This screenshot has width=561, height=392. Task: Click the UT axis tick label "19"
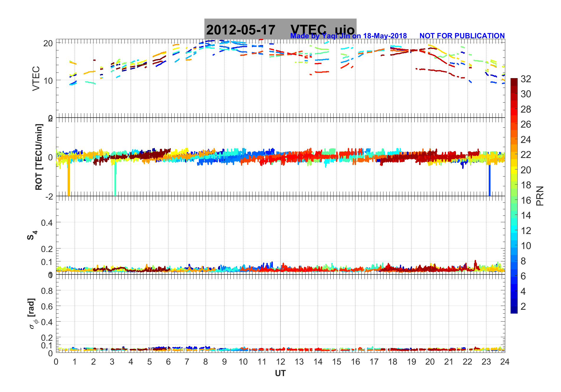click(411, 362)
